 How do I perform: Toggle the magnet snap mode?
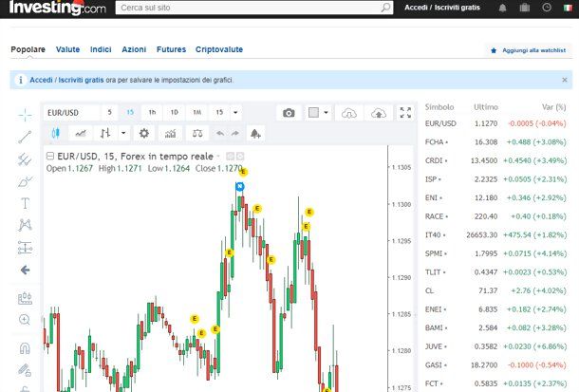(25, 348)
